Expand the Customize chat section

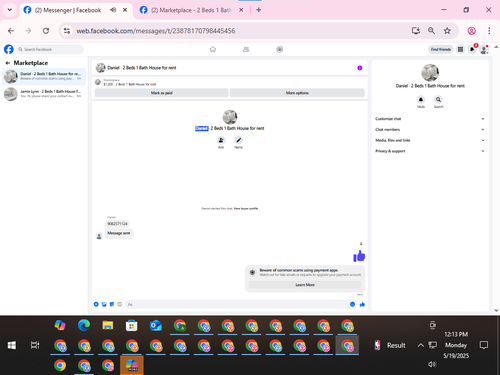[x=430, y=119]
